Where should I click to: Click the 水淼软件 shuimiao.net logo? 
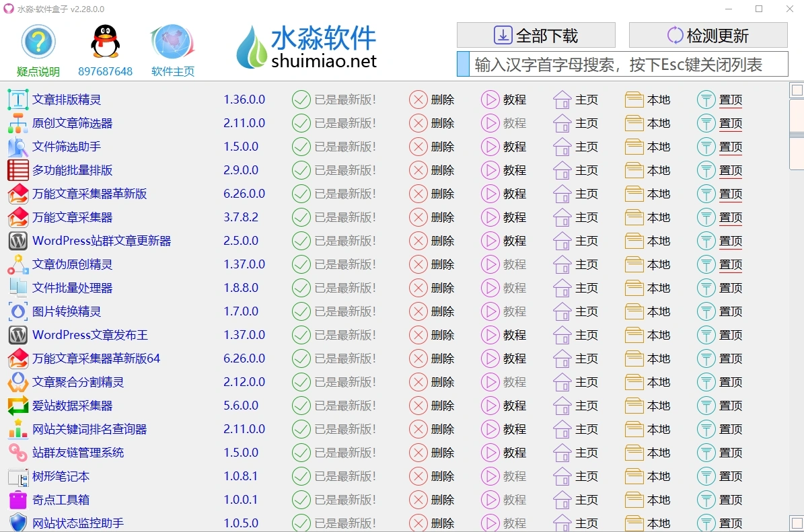pos(307,48)
